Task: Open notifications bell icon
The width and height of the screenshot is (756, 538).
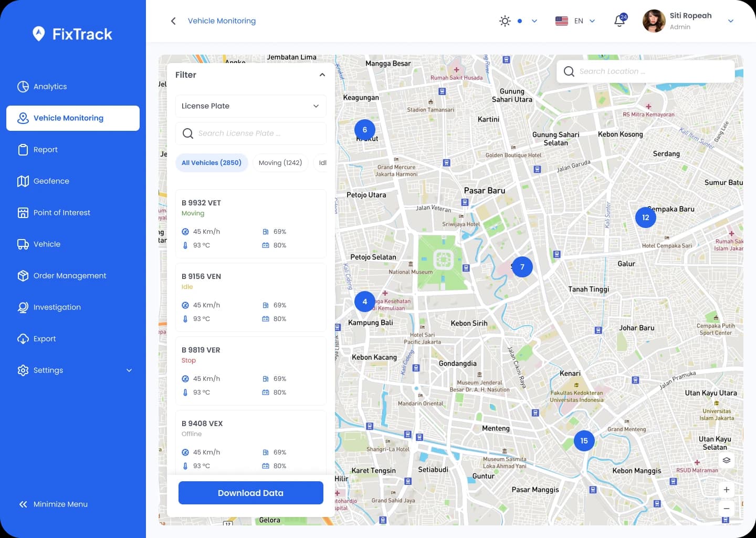Action: click(620, 20)
